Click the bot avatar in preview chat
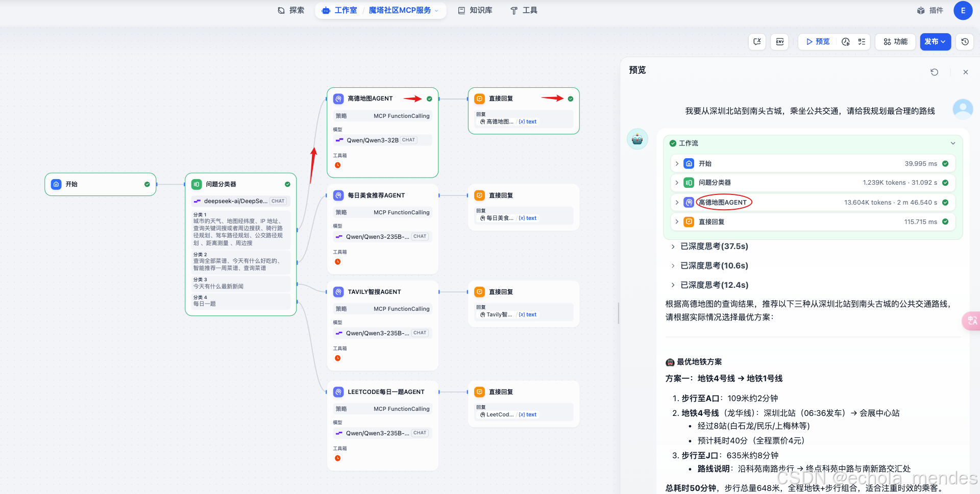Screen dimensions: 980x494 pyautogui.click(x=638, y=139)
